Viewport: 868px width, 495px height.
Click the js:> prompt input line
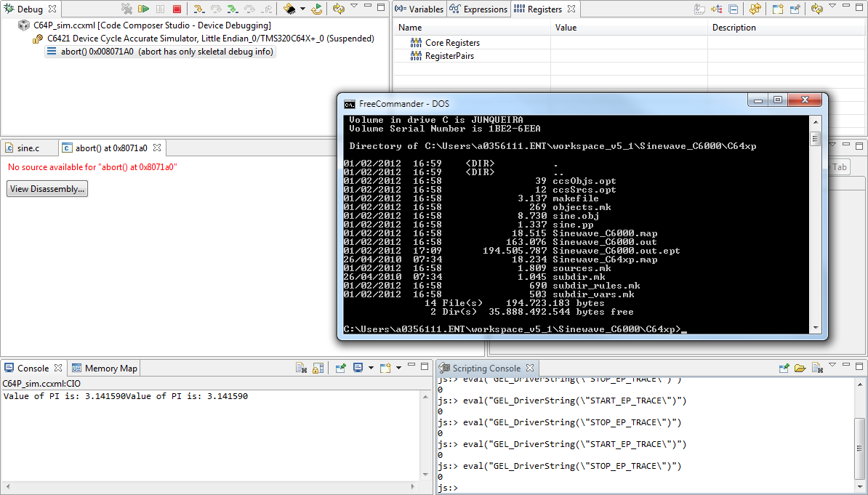pyautogui.click(x=646, y=488)
